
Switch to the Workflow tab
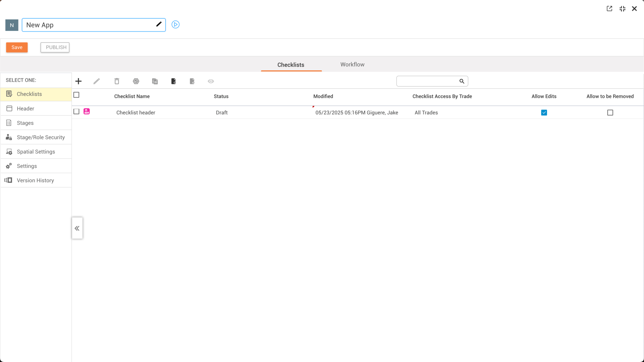point(352,64)
